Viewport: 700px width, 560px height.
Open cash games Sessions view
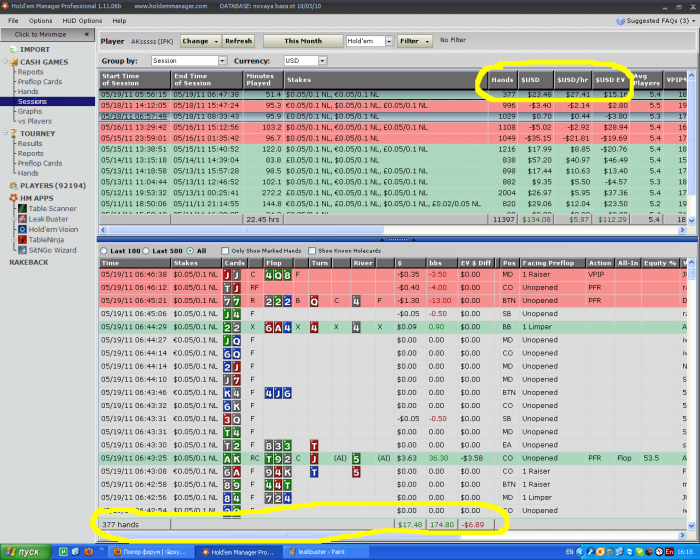(x=32, y=102)
